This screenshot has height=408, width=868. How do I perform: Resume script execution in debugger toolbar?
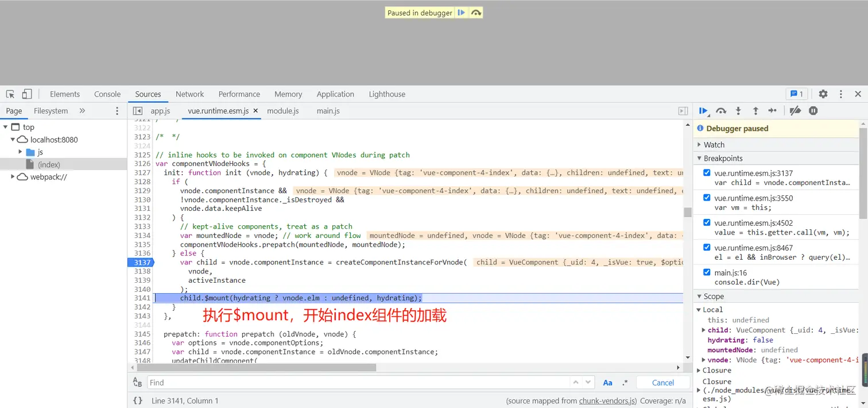(703, 111)
